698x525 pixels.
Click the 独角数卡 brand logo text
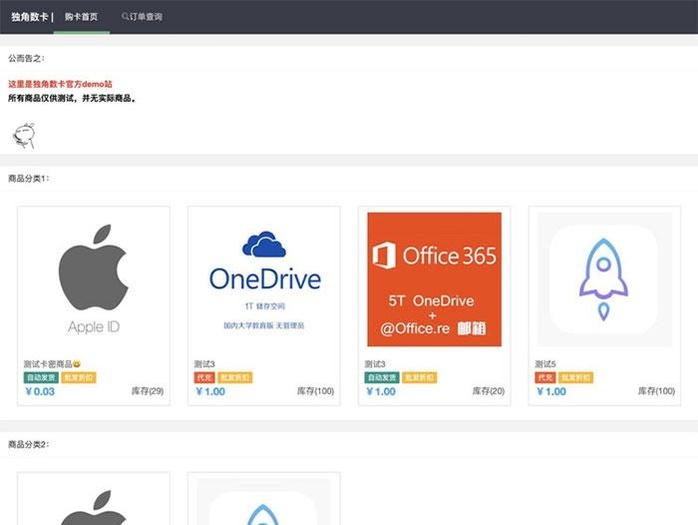pyautogui.click(x=29, y=17)
